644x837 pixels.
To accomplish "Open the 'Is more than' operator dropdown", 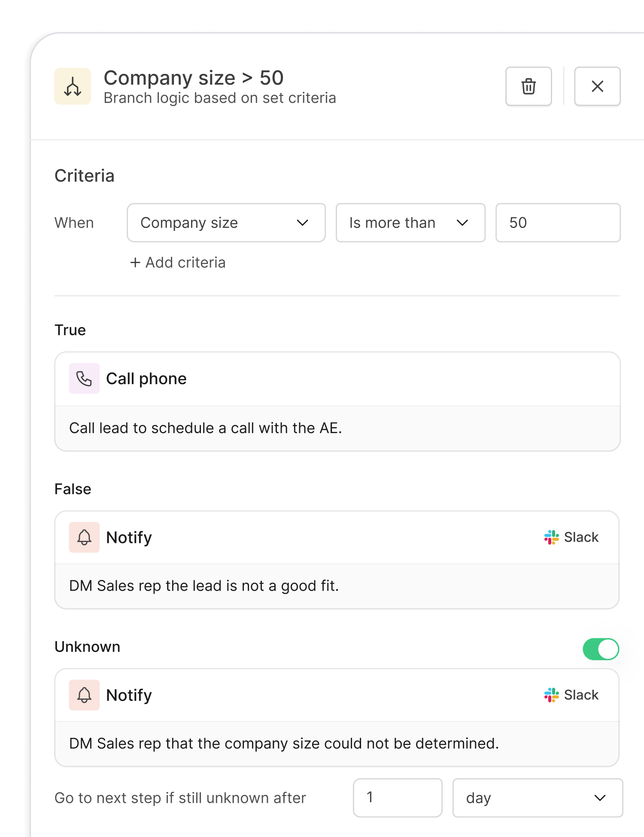I will [410, 223].
